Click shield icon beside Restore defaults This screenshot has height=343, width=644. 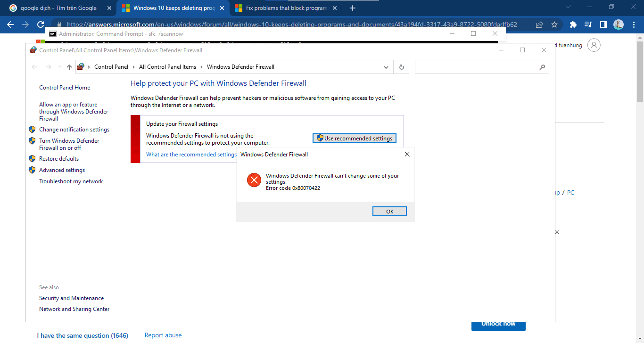point(32,158)
